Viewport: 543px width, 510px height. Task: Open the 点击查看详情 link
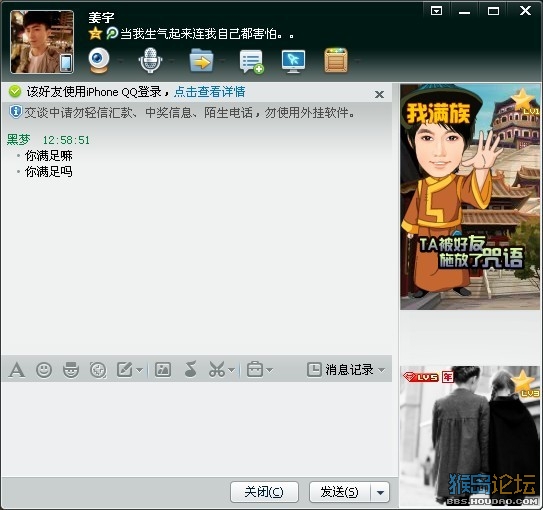click(210, 92)
